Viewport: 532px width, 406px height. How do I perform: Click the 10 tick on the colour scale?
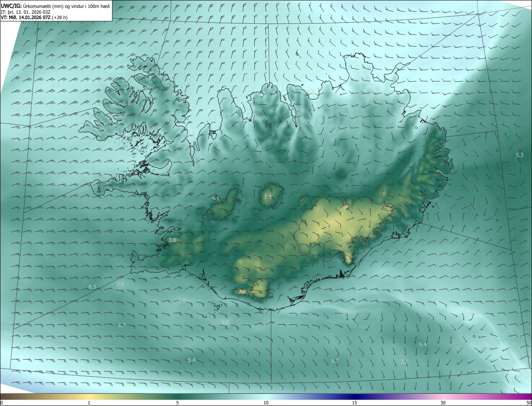pyautogui.click(x=266, y=403)
